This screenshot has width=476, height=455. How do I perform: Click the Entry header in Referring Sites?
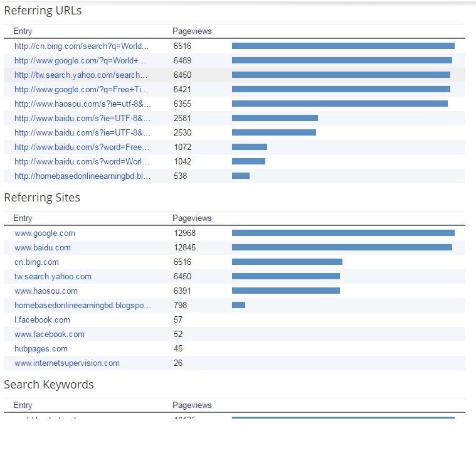tap(23, 218)
